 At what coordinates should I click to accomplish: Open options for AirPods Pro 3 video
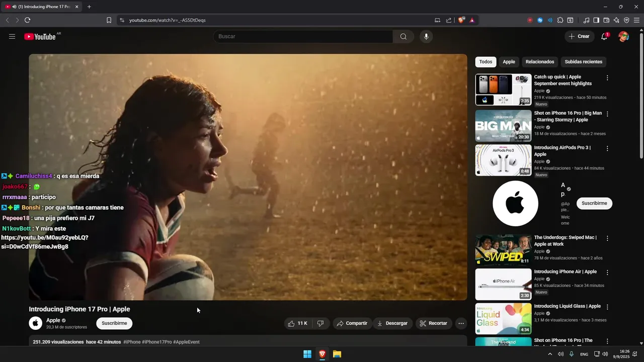point(607,149)
